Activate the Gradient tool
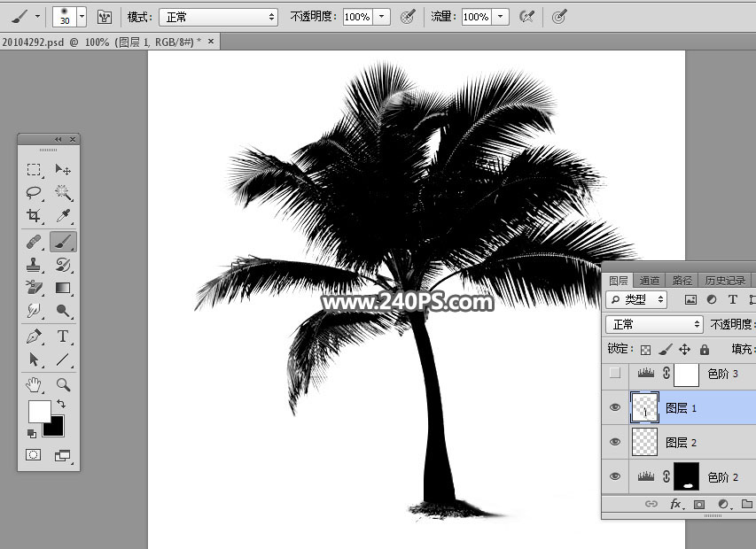 point(63,288)
